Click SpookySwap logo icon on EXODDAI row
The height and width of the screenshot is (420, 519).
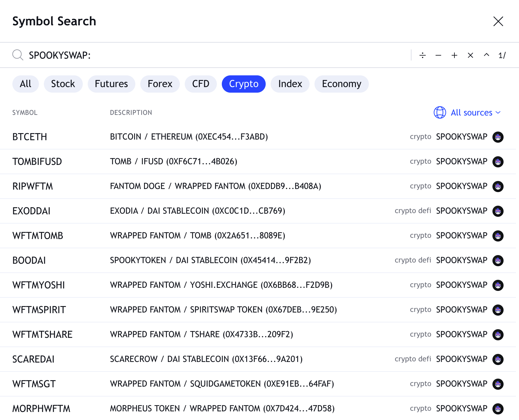click(x=498, y=211)
